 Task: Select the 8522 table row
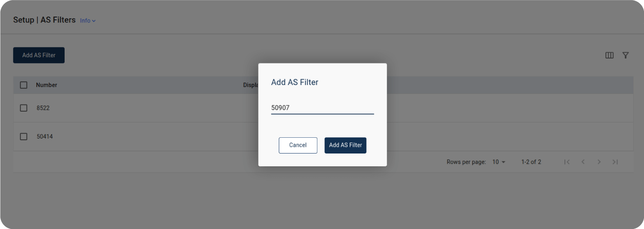[124, 108]
